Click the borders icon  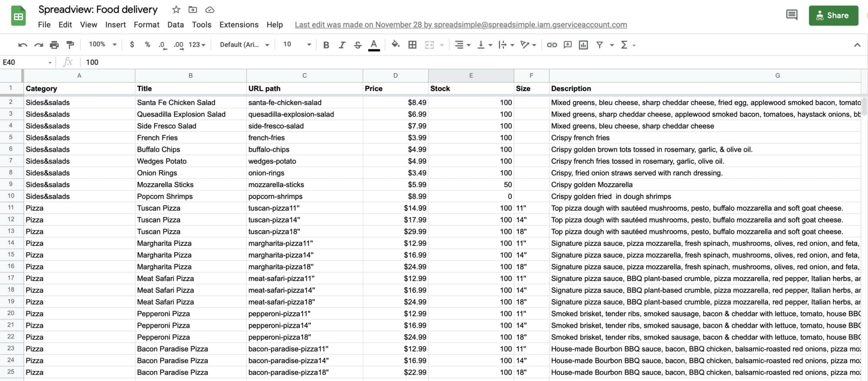[x=412, y=45]
